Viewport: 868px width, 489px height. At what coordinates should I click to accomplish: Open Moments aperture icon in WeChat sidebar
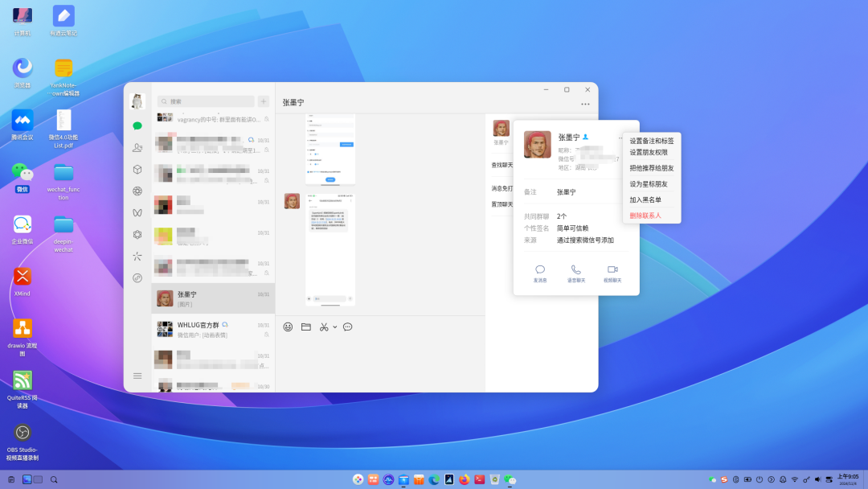pos(137,191)
